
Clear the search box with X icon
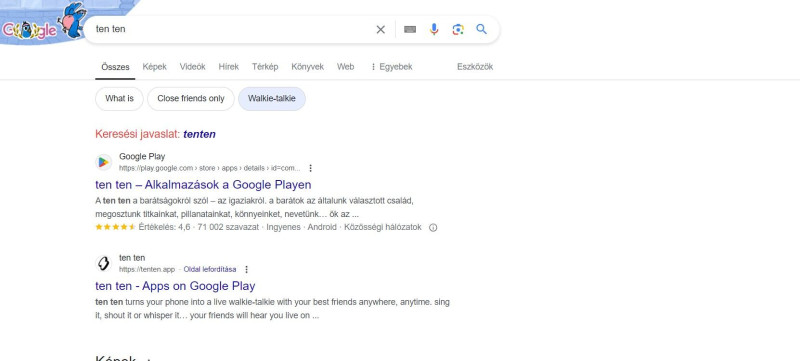coord(381,30)
